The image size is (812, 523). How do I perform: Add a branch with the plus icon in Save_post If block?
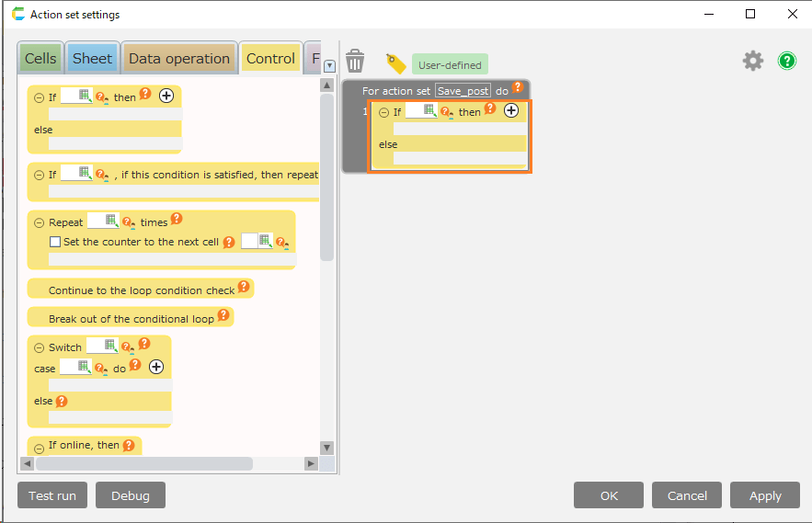coord(511,110)
